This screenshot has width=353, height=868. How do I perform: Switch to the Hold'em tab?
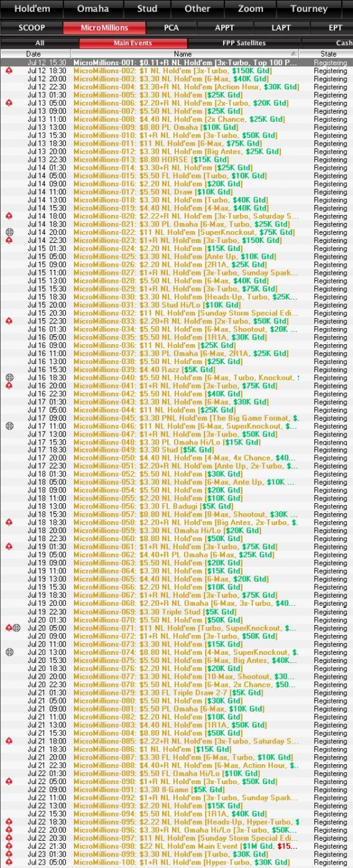coord(33,9)
